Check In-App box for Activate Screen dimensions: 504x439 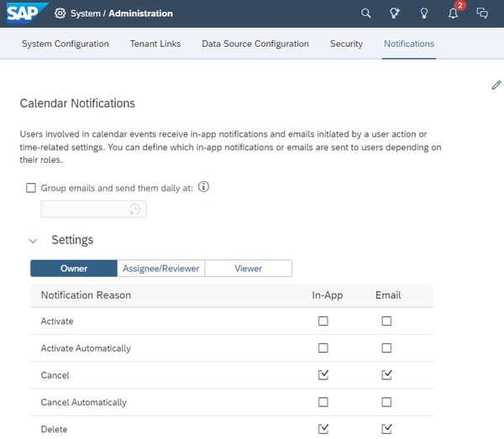tap(323, 321)
